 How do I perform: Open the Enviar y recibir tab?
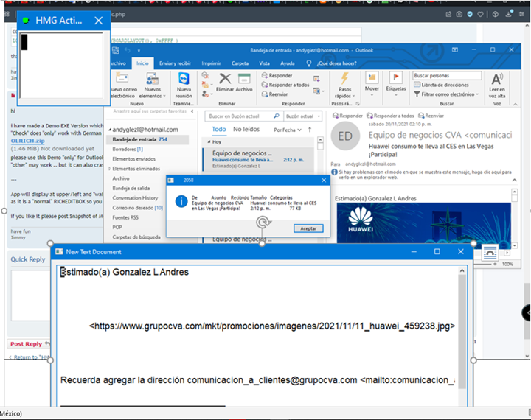coord(175,63)
